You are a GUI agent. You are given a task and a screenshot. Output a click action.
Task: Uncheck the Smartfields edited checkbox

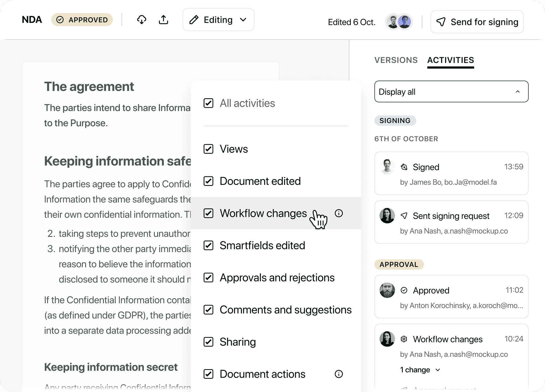[208, 245]
